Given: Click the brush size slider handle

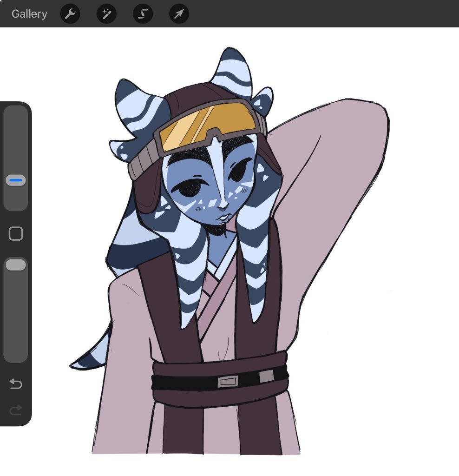Looking at the screenshot, I should point(16,180).
